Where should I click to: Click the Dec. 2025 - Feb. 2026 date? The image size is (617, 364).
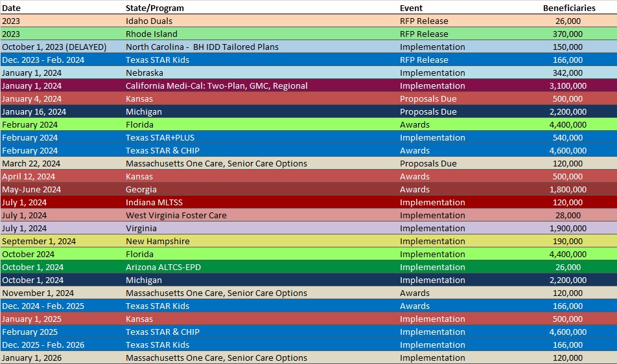click(43, 345)
